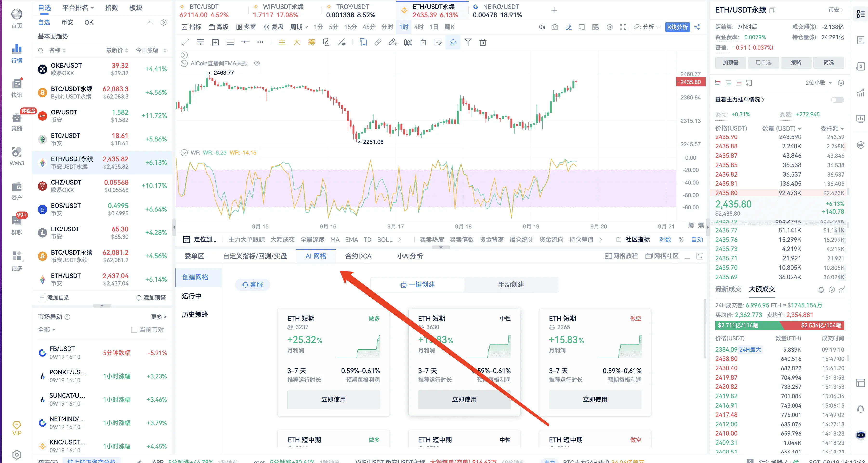This screenshot has height=463, width=868.
Task: Click green $2.711亿/116笔 buy bar
Action: tap(748, 325)
